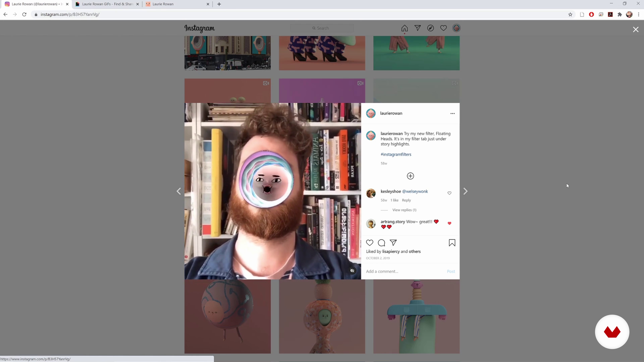Open laurierowan profile from post header
The width and height of the screenshot is (644, 362).
[x=391, y=113]
